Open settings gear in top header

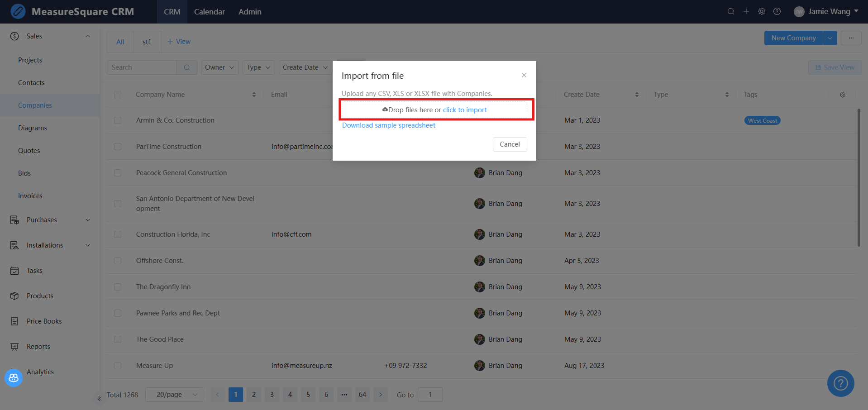[762, 11]
